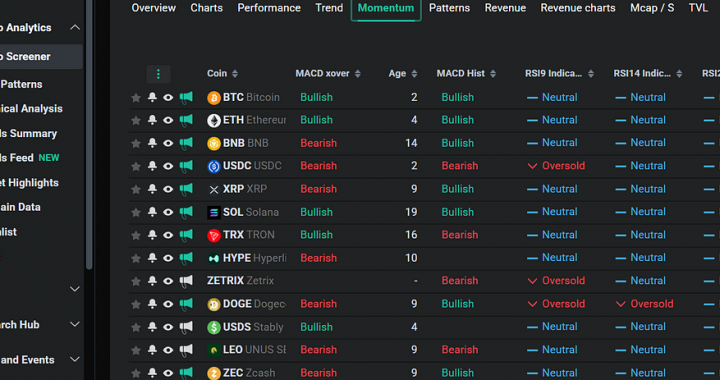Click megaphone icon in BTC row
The image size is (720, 380).
point(186,97)
